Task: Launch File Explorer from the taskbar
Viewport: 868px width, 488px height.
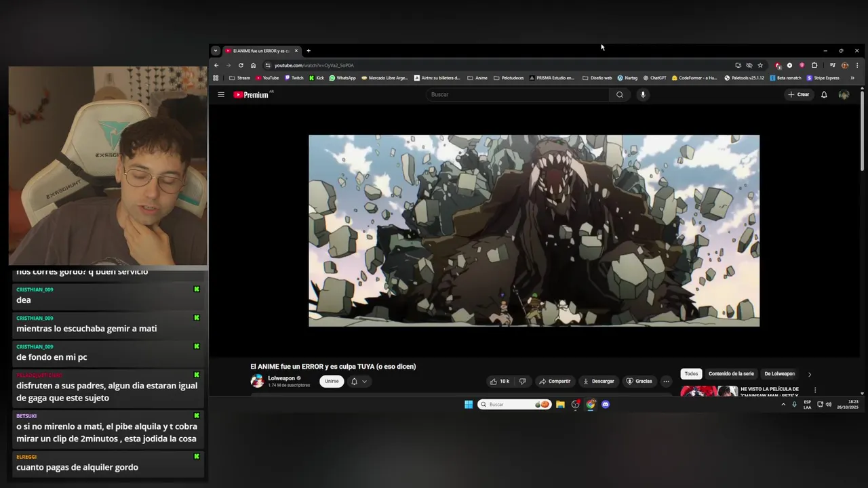Action: coord(560,405)
